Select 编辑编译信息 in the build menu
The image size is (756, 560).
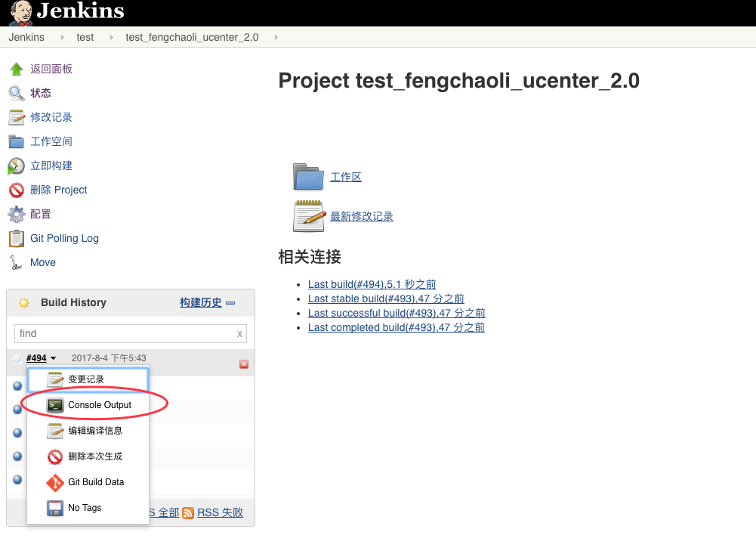(88, 431)
